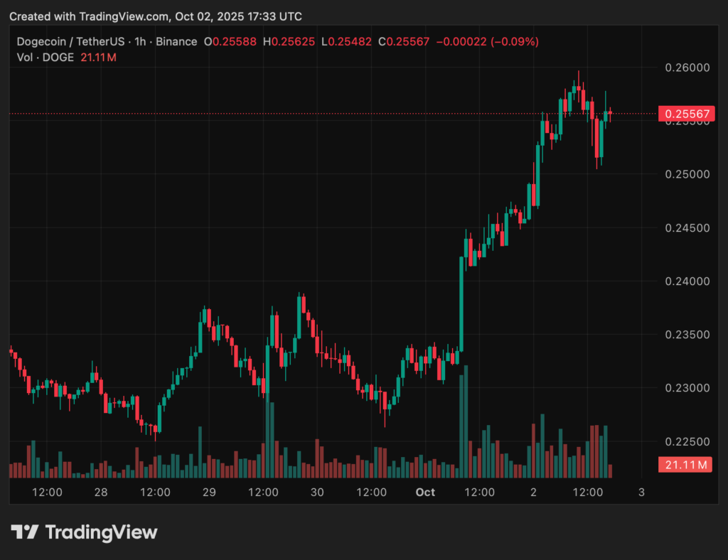The width and height of the screenshot is (728, 560).
Task: Click the TradingView logo icon
Action: click(24, 532)
